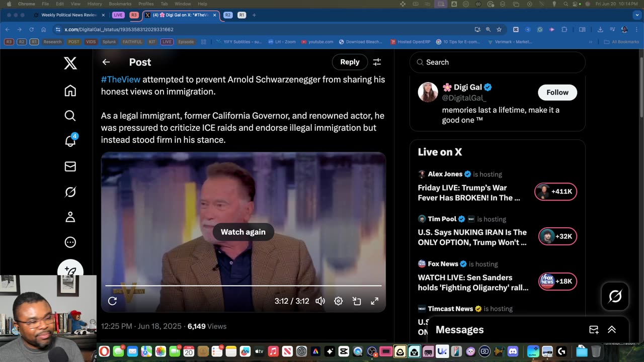Open X Notifications bell with 4 badge

(70, 141)
